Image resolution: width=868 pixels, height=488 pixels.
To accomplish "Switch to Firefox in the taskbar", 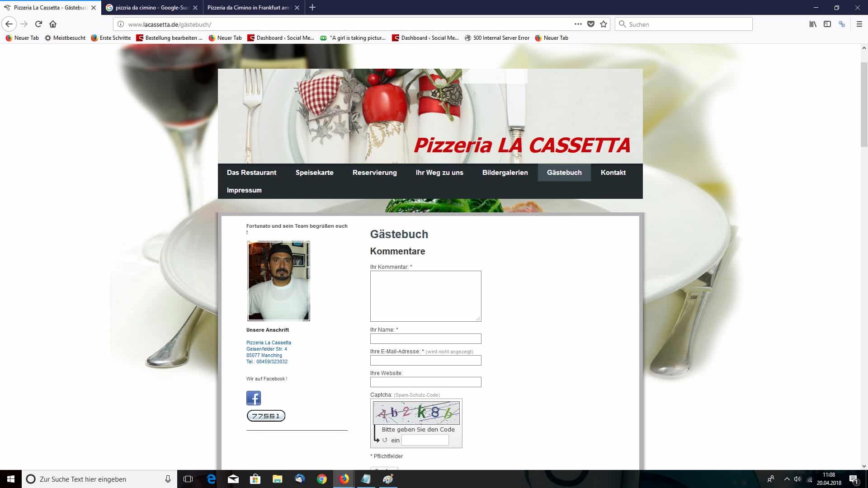I will [x=344, y=479].
